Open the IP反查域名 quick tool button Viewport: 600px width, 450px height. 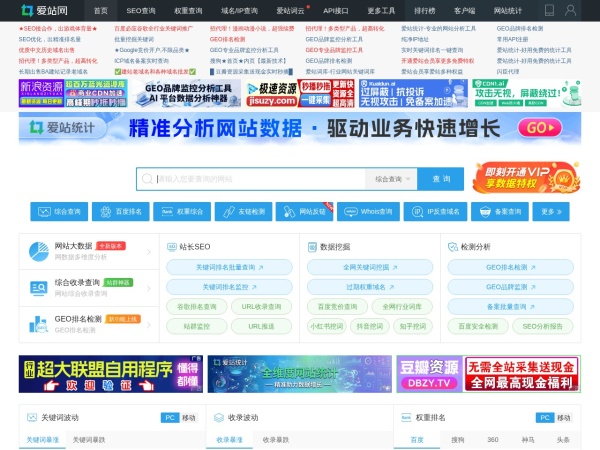[435, 212]
